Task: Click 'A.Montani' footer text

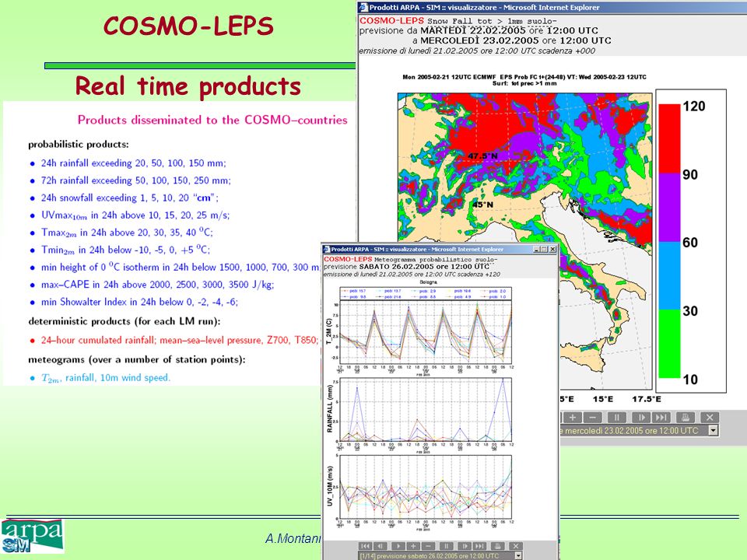Action: click(293, 538)
